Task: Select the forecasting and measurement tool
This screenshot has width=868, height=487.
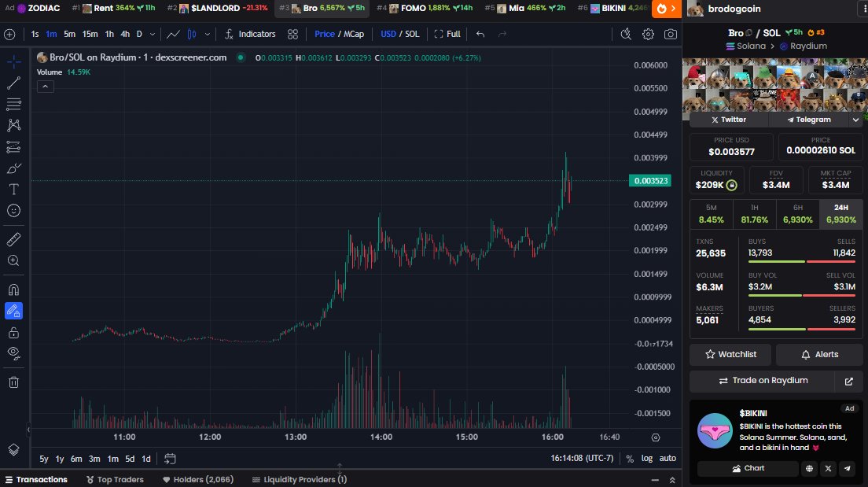Action: tap(14, 147)
